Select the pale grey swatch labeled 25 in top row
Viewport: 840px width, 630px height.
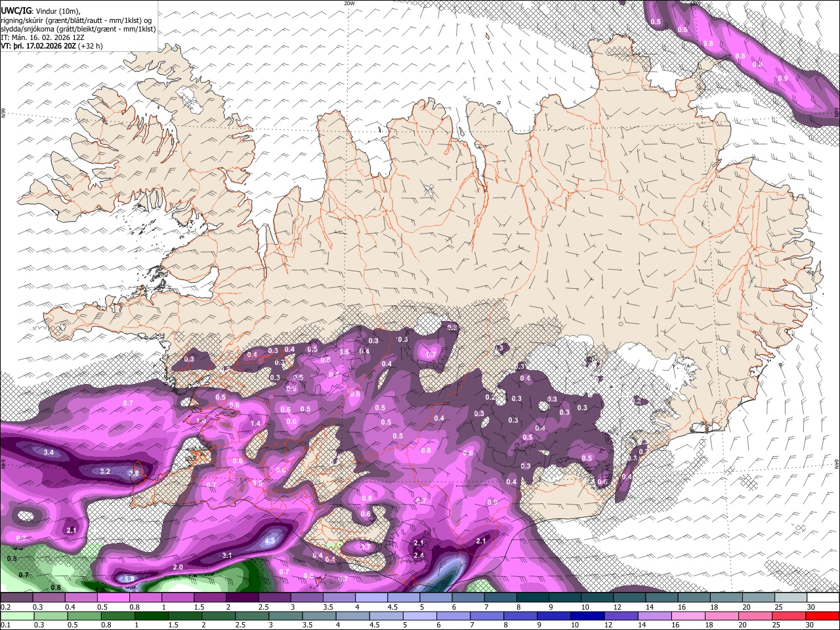point(791,598)
